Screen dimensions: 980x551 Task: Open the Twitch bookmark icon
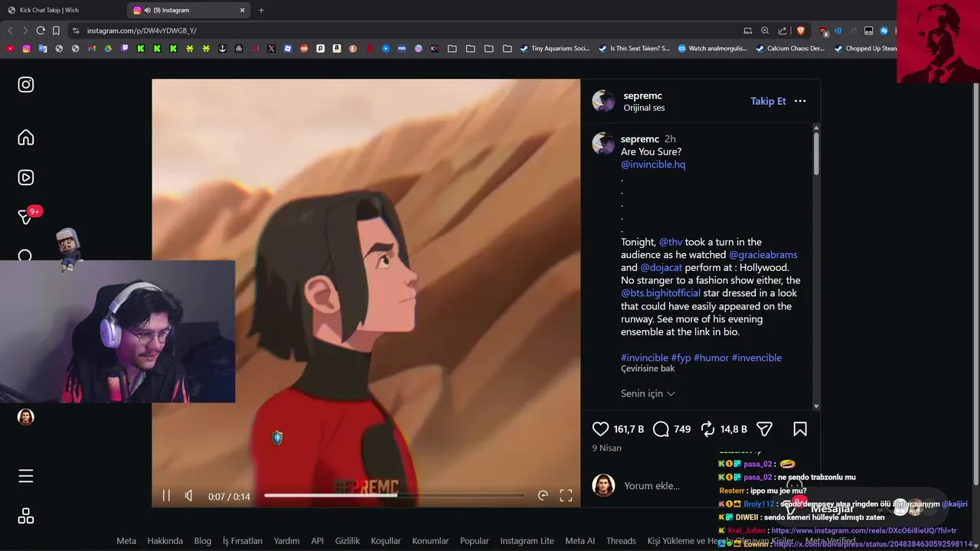click(125, 48)
